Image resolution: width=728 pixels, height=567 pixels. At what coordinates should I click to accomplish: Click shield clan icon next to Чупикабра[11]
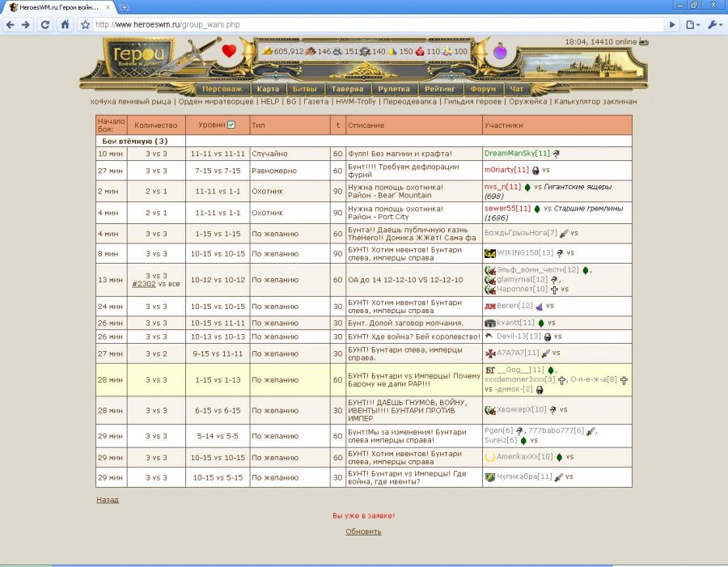click(490, 477)
